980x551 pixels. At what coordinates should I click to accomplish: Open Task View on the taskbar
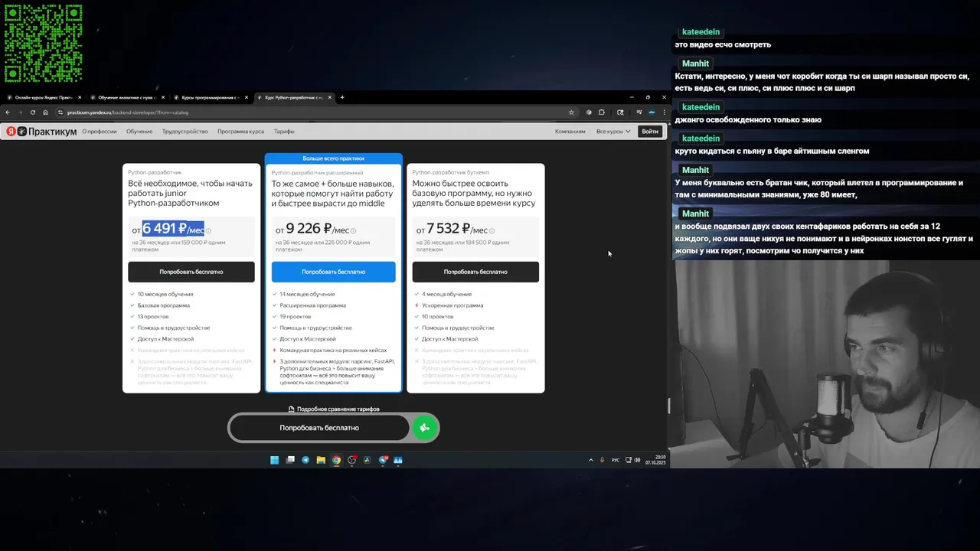click(x=290, y=460)
